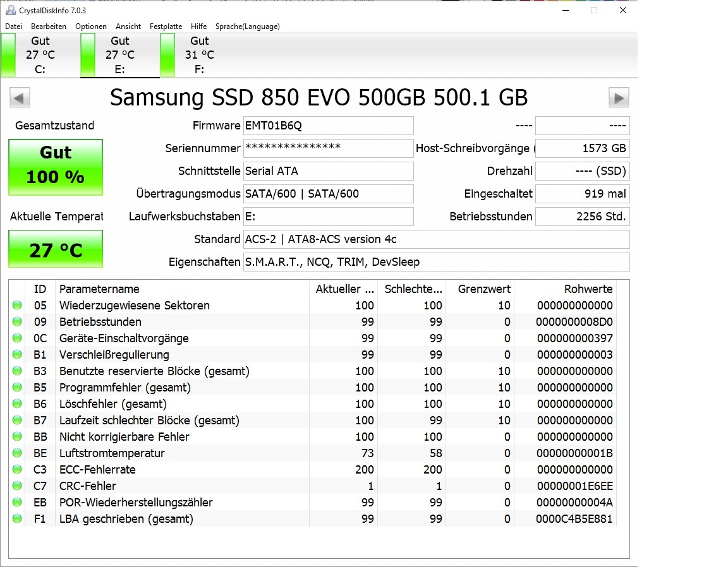Click the Grenzwert column header
Screen dimensions: 728x567
pos(480,289)
